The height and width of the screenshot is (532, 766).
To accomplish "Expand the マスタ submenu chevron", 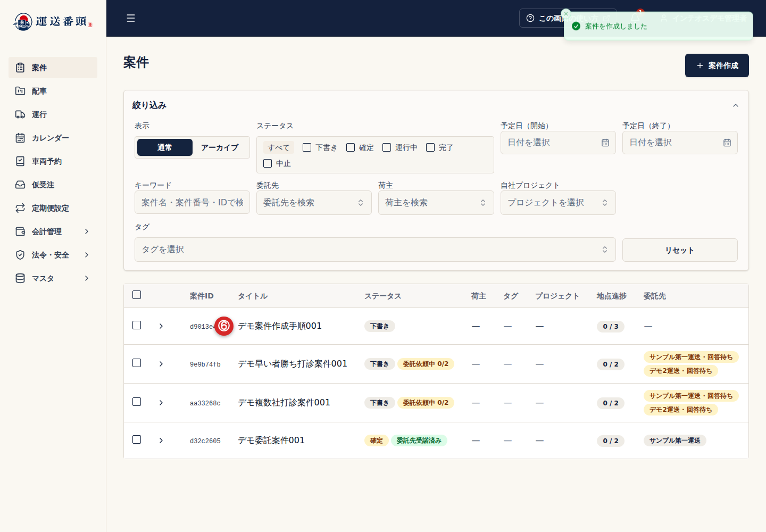I will [x=87, y=278].
